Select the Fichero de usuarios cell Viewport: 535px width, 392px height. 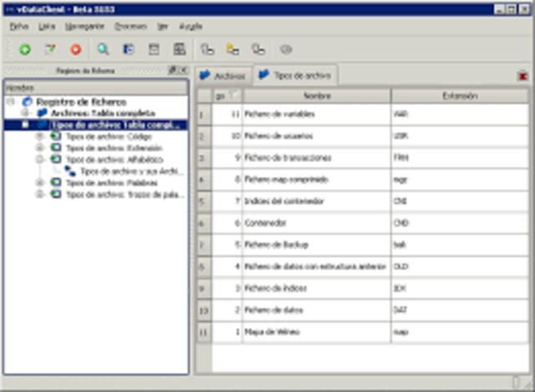click(x=317, y=136)
